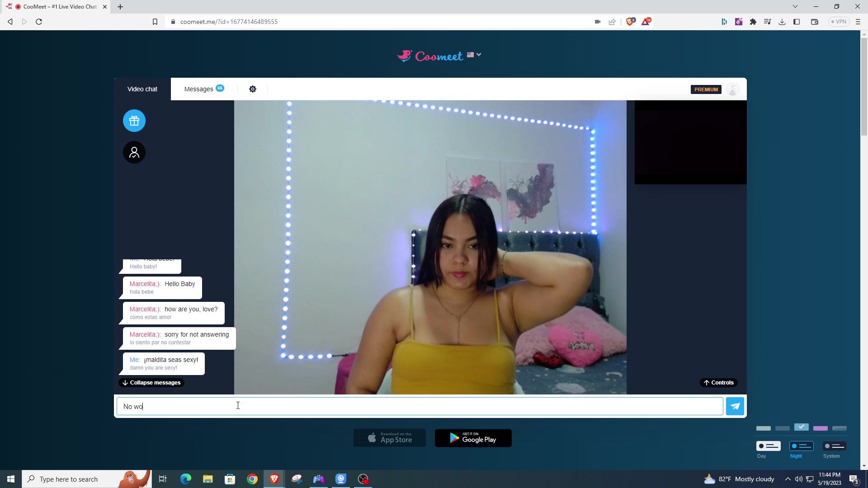The width and height of the screenshot is (868, 488).
Task: Open browser downloads icon
Action: point(782,22)
